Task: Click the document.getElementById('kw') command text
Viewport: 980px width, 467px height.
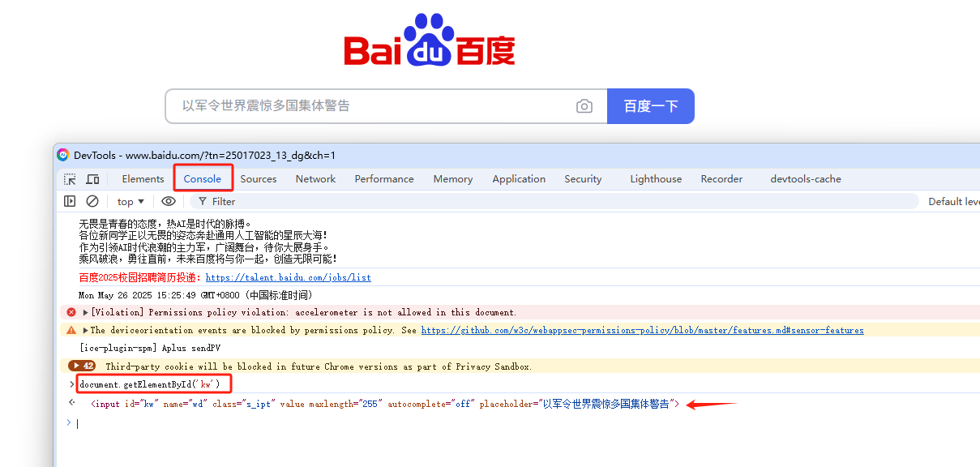Action: (150, 383)
